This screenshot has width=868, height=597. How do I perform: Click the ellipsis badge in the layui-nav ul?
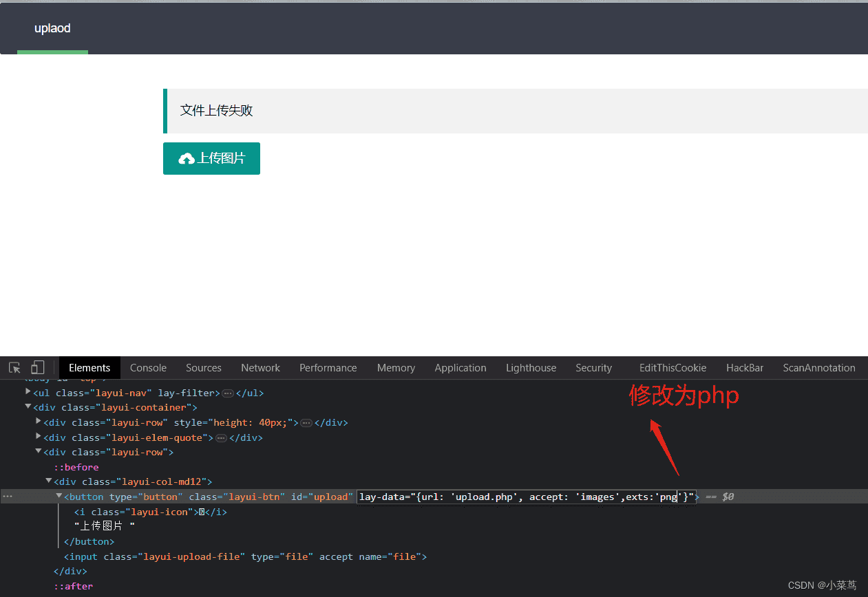tap(228, 393)
